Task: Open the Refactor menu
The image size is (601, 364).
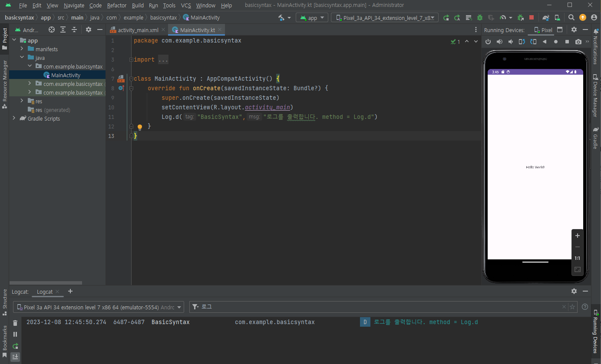Action: tap(116, 5)
